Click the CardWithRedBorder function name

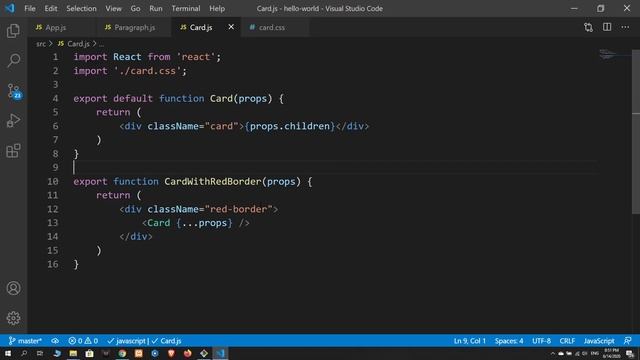213,181
